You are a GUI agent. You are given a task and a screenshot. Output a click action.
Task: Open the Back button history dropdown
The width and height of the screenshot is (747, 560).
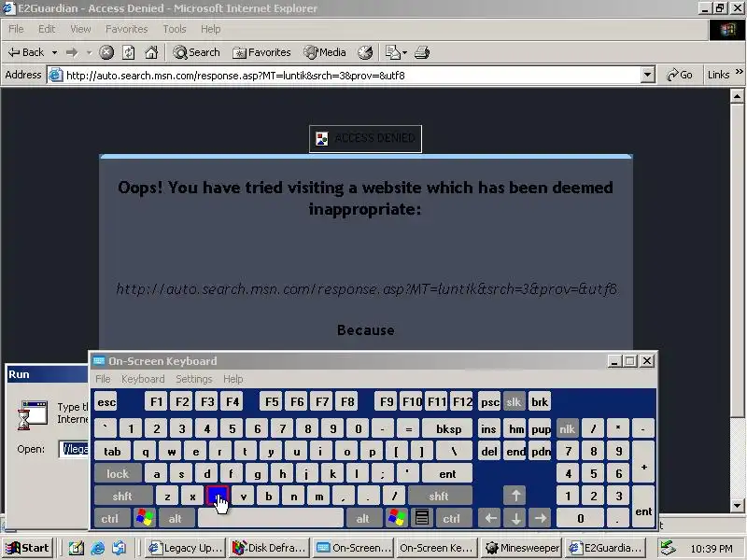[x=55, y=52]
